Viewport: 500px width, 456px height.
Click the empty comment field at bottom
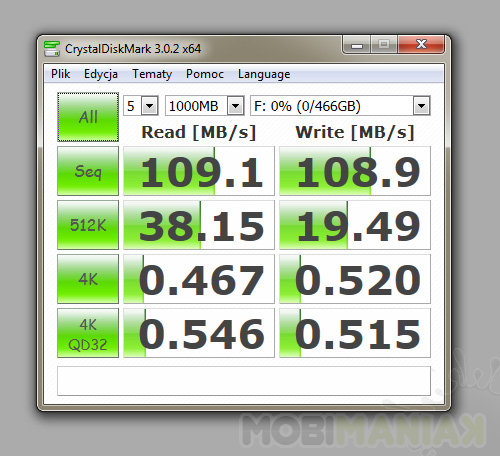(244, 381)
